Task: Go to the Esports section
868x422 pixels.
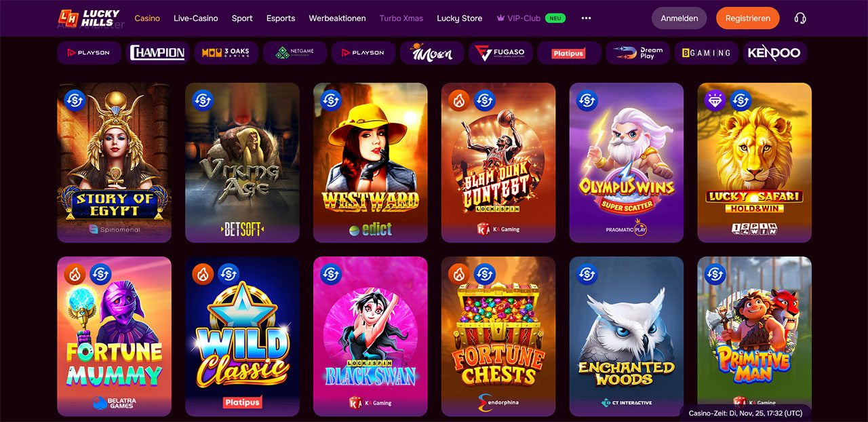Action: click(281, 18)
